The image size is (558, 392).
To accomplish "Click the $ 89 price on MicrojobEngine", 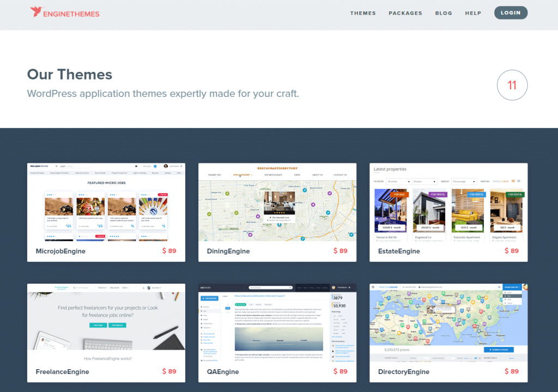I will coord(169,251).
